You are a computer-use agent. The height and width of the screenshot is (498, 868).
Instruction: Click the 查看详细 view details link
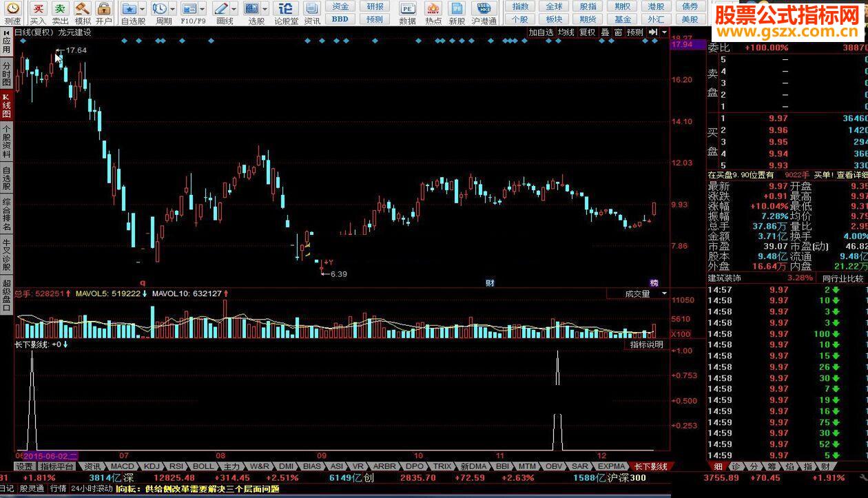[x=852, y=175]
